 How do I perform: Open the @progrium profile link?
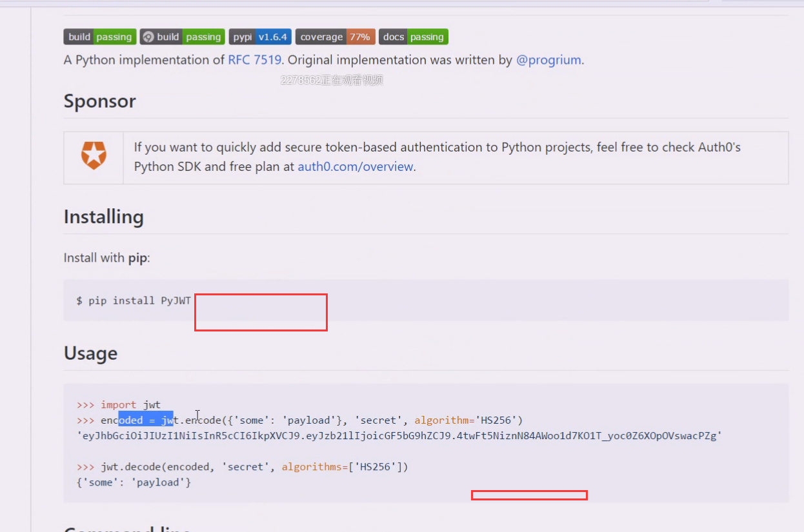pyautogui.click(x=549, y=60)
